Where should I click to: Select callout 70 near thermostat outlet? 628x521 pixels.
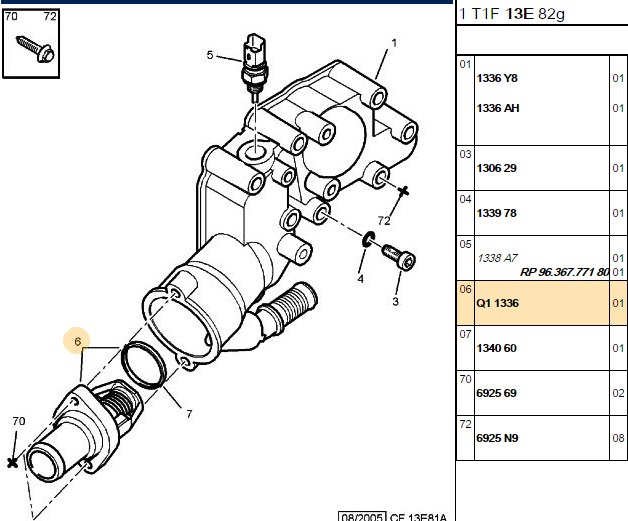click(19, 421)
